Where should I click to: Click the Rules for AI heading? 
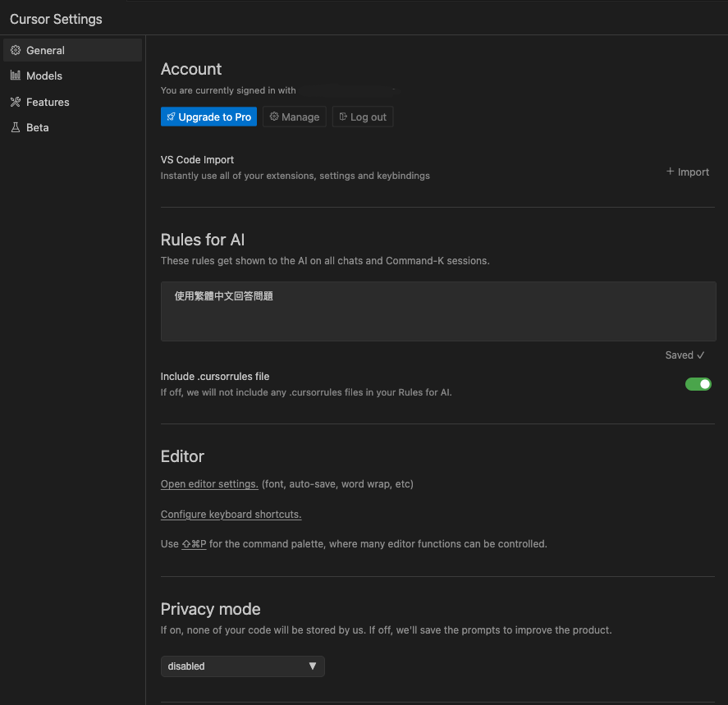203,240
